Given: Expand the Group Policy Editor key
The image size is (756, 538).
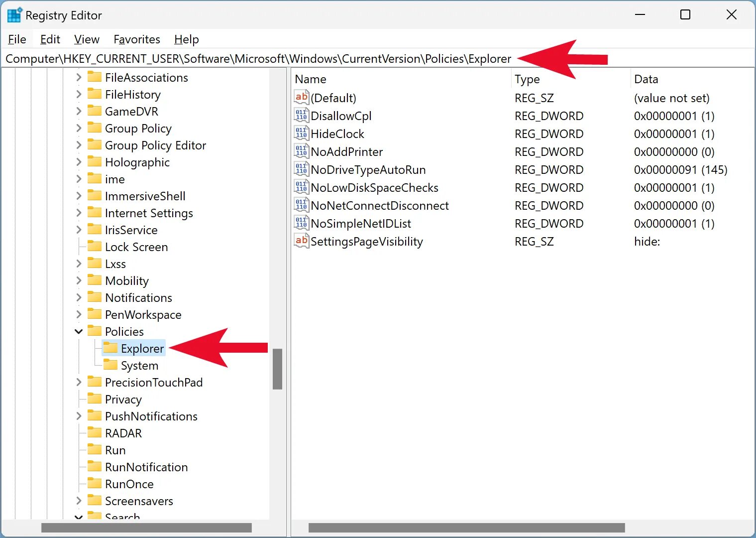Looking at the screenshot, I should coord(79,145).
